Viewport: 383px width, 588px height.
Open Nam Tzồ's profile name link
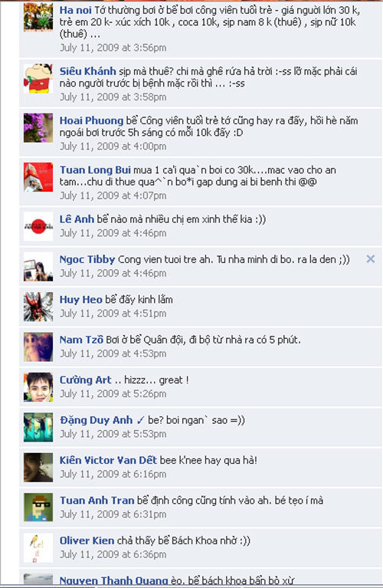click(81, 340)
